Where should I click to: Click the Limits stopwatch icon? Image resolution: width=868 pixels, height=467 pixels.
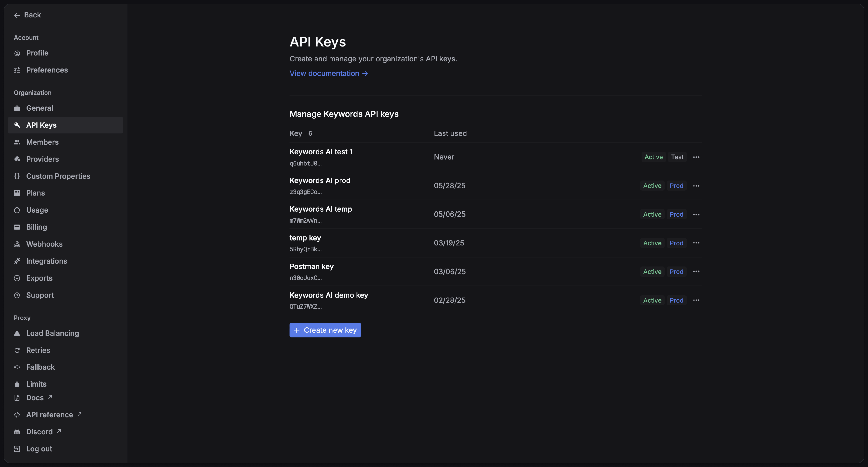click(17, 384)
